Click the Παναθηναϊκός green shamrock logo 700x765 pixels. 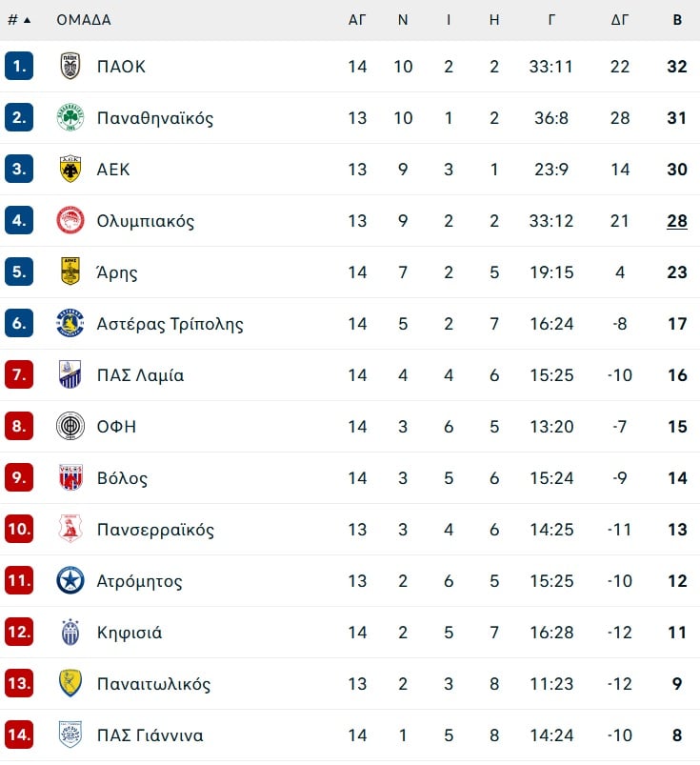[70, 117]
